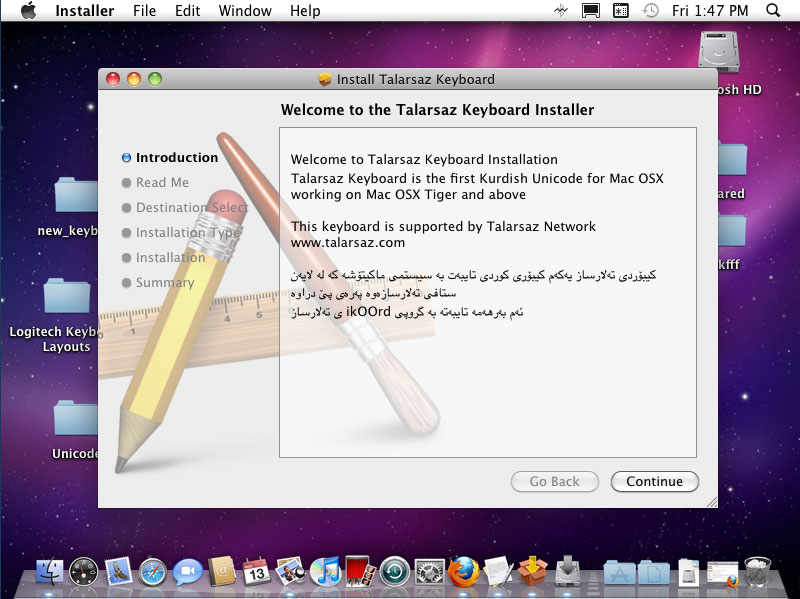Click the Welcome to Talarsaz Keyboard Installation text
Viewport: 800px width, 599px height.
[424, 160]
